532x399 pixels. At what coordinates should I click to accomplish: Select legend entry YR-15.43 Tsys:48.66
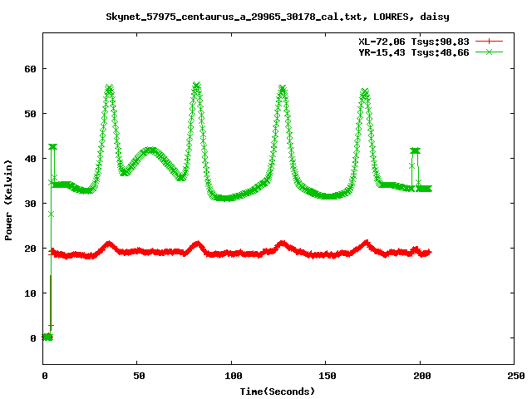click(414, 52)
